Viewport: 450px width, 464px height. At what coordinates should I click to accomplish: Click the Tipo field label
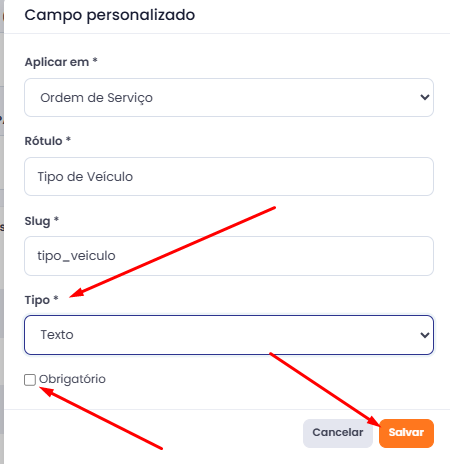41,300
